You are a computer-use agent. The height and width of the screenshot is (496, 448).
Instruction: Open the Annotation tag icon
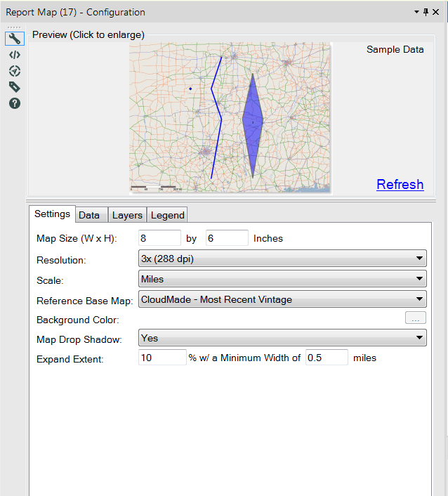point(15,87)
